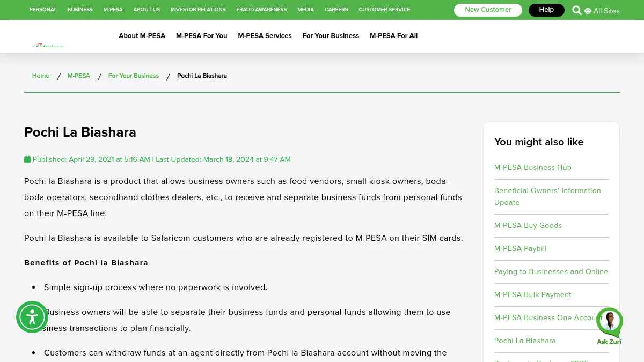Screen dimensions: 644x362
Task: Go to Home breadcrumb link
Action: coord(41,76)
